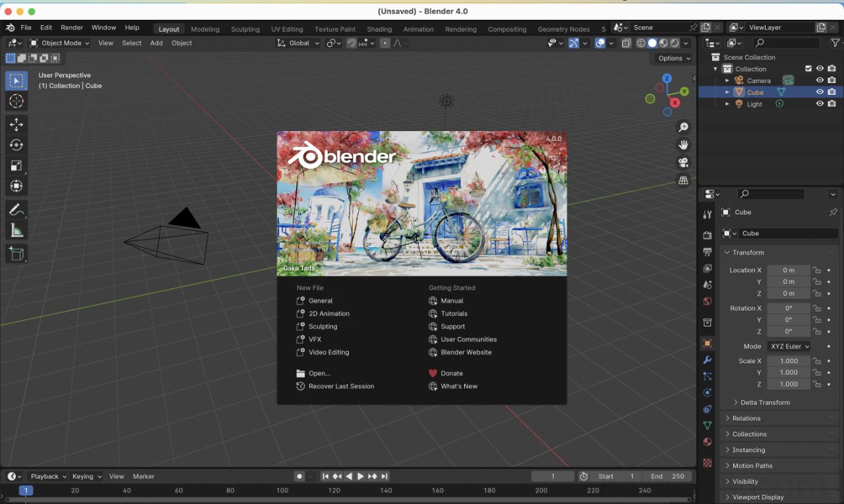Activate the Select Box tool
This screenshot has height=504, width=844.
(16, 80)
